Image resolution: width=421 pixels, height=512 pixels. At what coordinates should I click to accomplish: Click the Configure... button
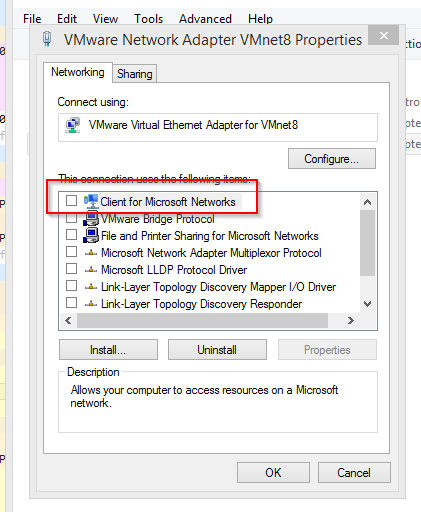(x=332, y=159)
